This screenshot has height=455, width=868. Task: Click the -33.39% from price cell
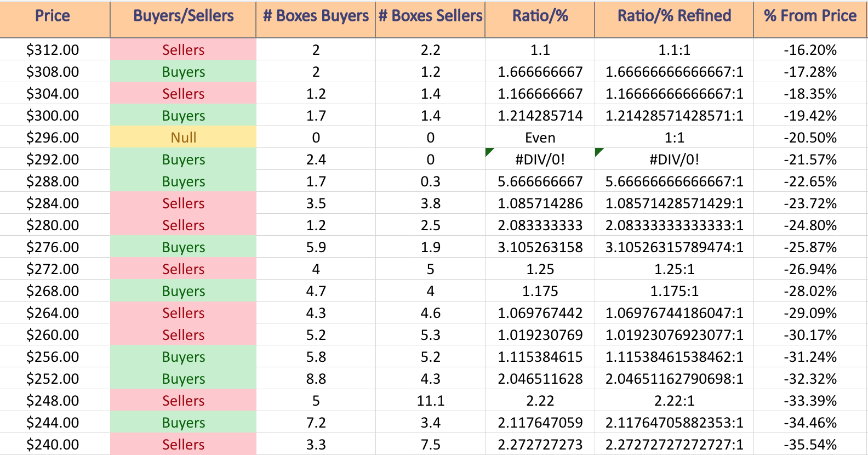tap(810, 401)
